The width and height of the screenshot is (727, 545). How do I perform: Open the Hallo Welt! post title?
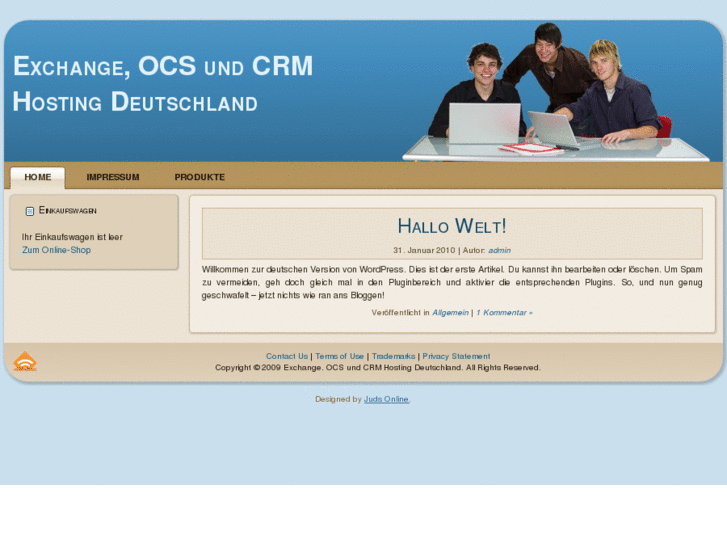pyautogui.click(x=452, y=226)
